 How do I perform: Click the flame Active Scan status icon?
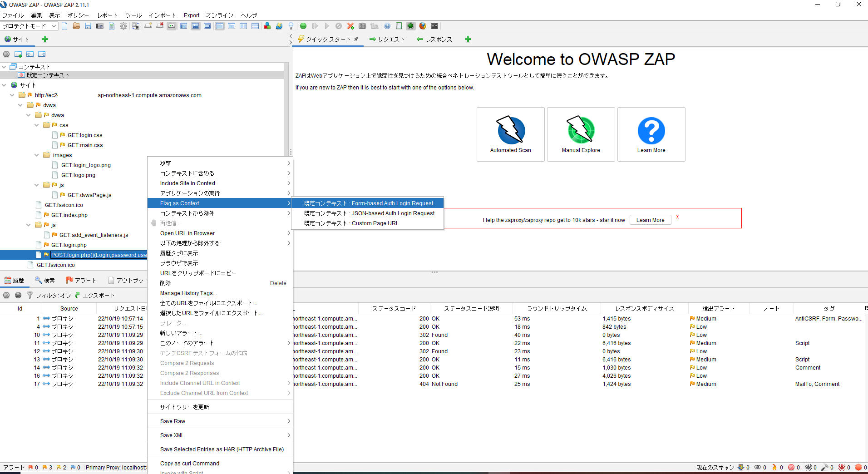click(774, 467)
